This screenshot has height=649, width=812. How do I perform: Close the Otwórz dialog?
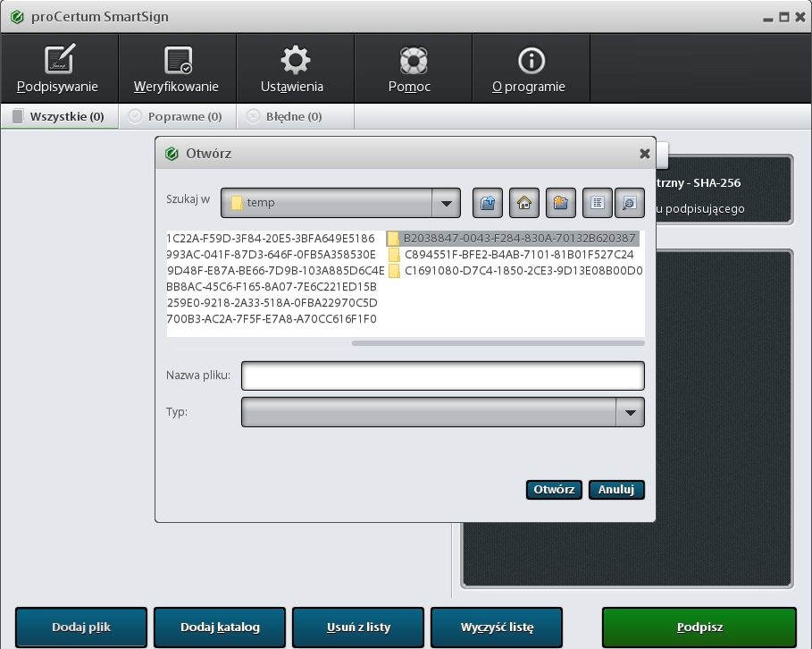click(x=645, y=154)
